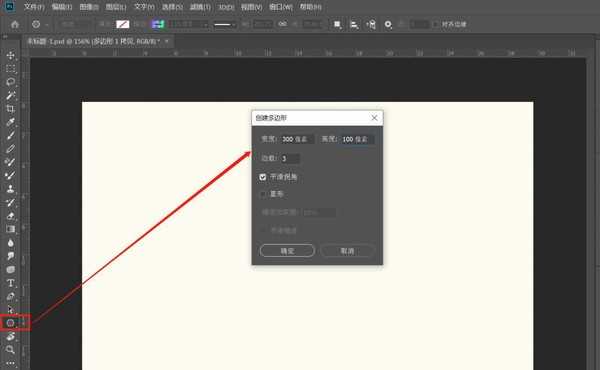
Task: Open the 选择(S) menu
Action: (x=172, y=7)
